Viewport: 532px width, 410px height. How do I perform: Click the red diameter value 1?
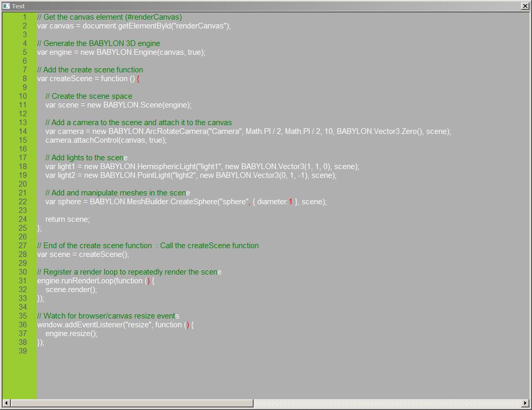point(291,202)
